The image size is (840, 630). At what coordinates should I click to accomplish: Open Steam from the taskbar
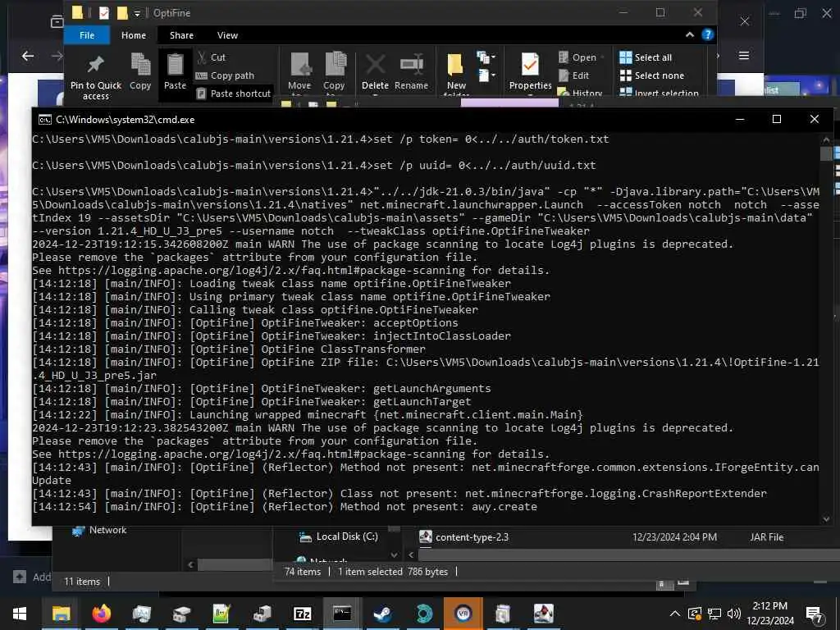tap(382, 614)
